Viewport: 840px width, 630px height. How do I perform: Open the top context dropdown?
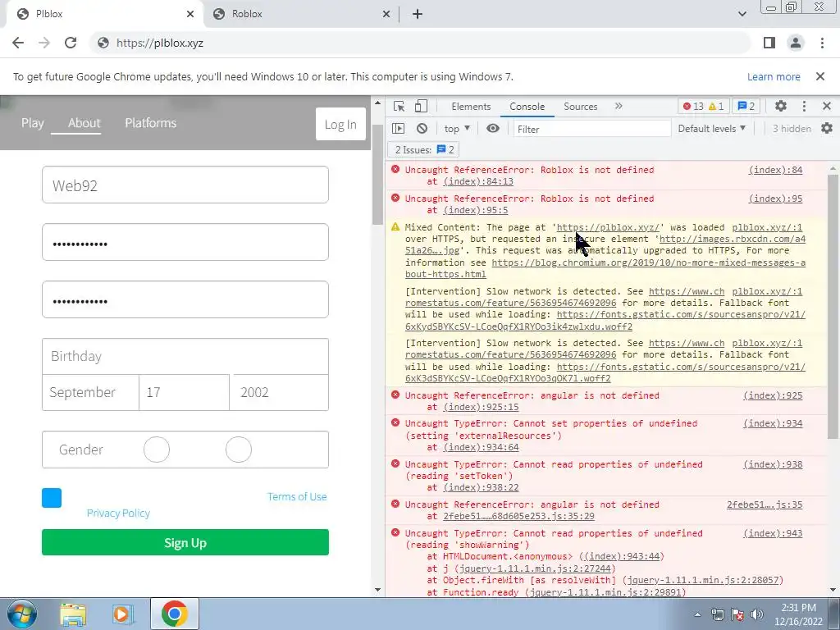coord(457,129)
